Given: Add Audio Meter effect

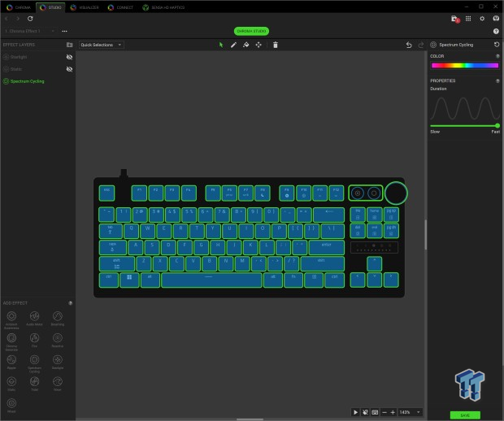Looking at the screenshot, I should pyautogui.click(x=34, y=319).
